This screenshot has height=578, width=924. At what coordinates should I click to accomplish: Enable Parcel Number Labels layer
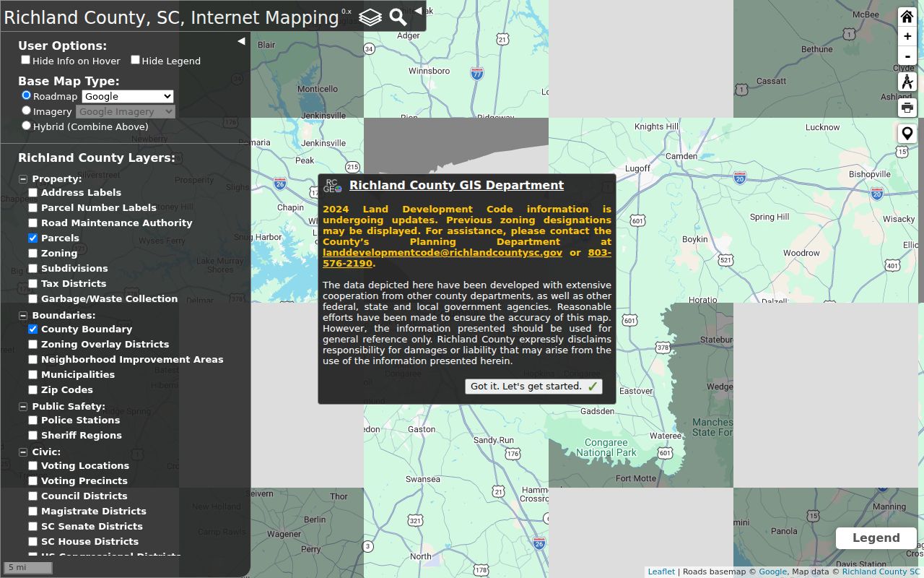click(32, 208)
